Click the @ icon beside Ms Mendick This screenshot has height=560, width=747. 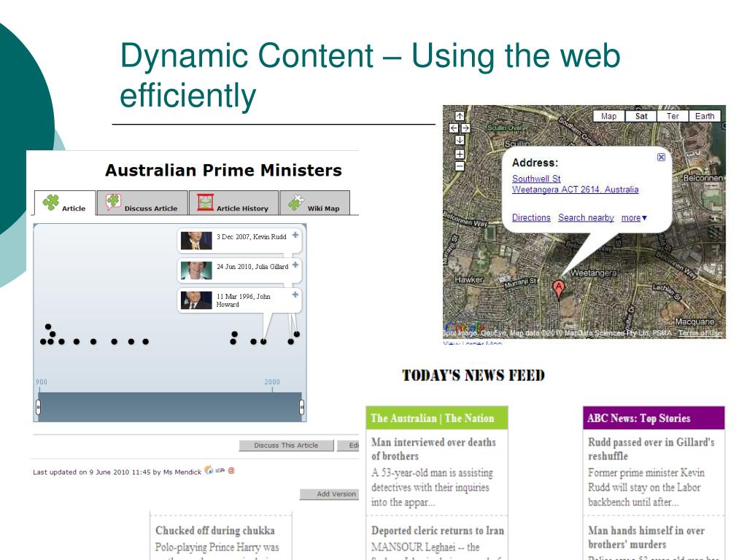(x=231, y=470)
